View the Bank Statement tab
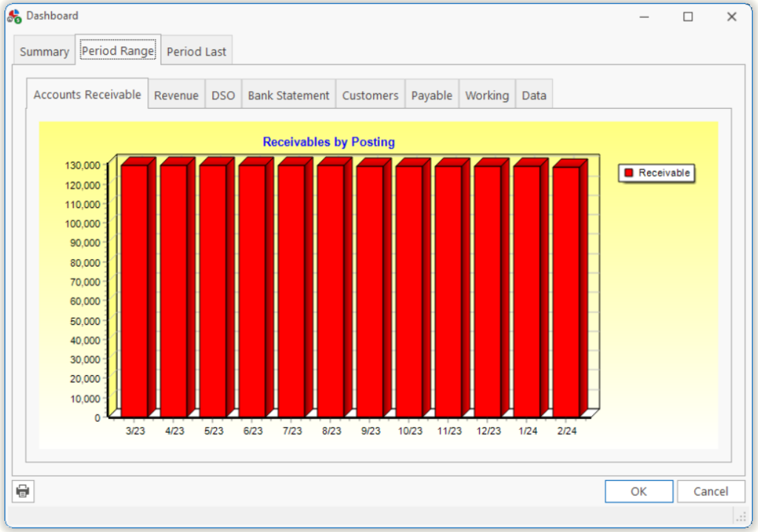The height and width of the screenshot is (532, 758). pyautogui.click(x=289, y=95)
